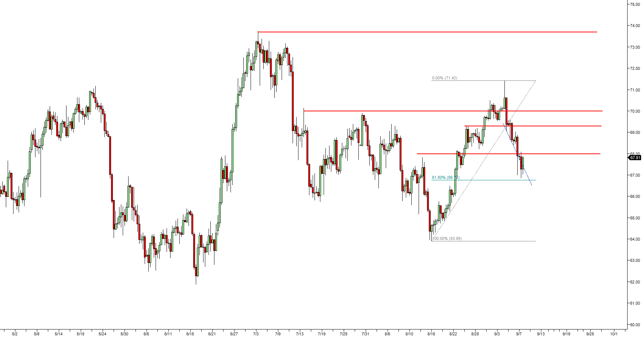Select the short red line near 69.30
Image resolution: width=644 pixels, height=339 pixels.
tap(533, 126)
